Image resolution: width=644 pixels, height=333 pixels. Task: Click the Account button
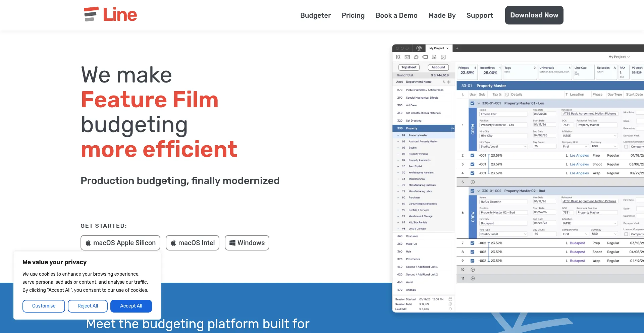tap(438, 67)
